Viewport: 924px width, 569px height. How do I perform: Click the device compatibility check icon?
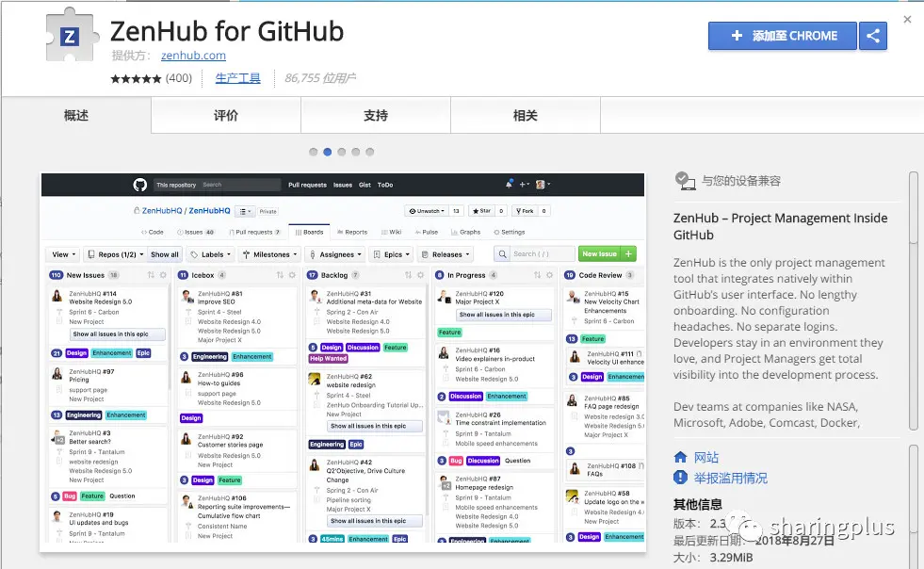685,181
